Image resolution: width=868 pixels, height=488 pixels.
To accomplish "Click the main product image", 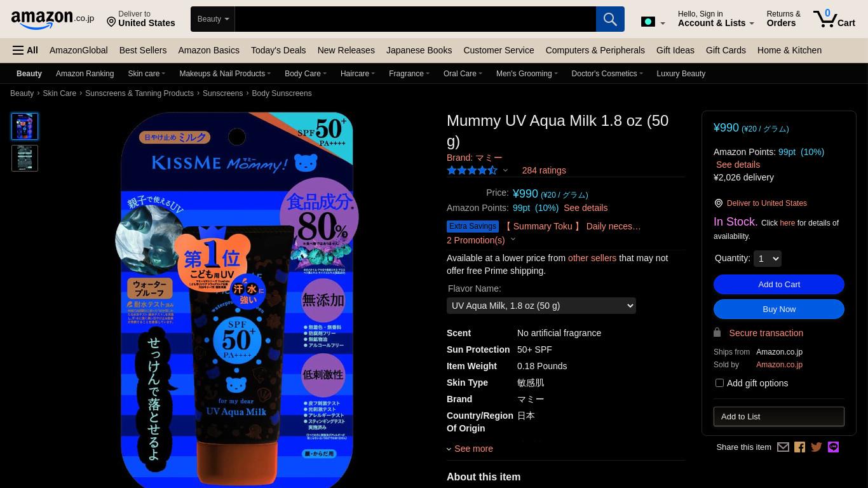I will (x=237, y=300).
